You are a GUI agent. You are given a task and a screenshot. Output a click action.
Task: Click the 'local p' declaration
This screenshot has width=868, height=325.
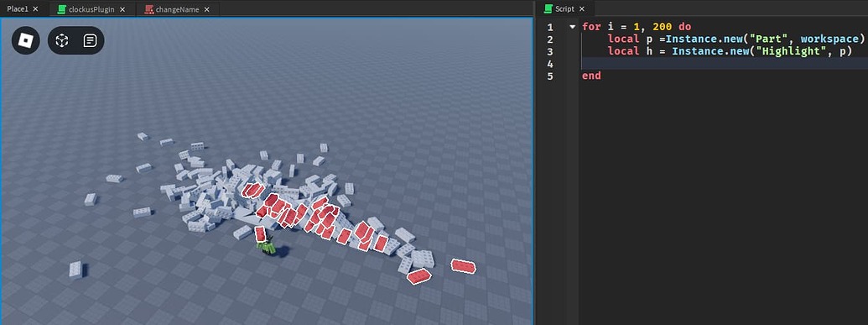[631, 39]
